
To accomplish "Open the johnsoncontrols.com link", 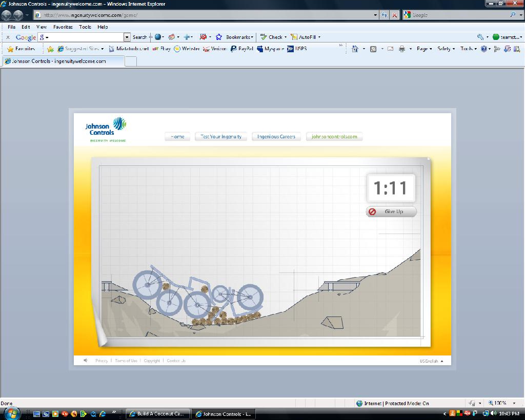I will (334, 137).
